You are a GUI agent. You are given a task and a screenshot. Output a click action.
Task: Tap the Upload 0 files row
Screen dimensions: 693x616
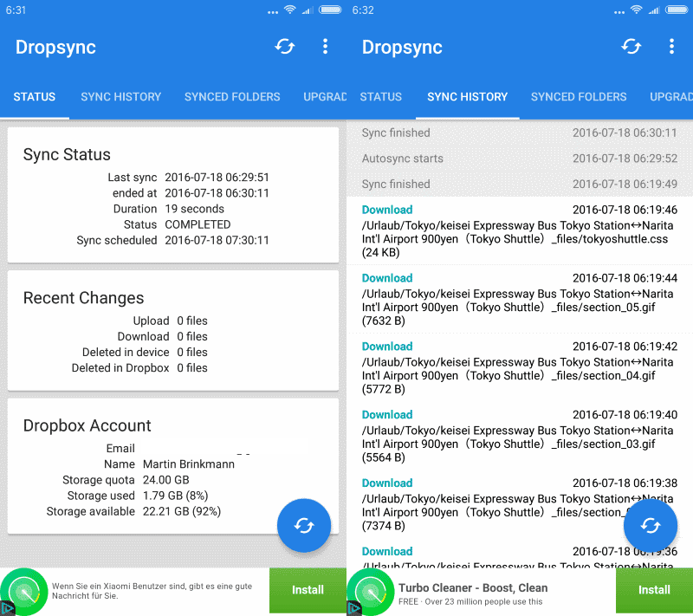[170, 321]
